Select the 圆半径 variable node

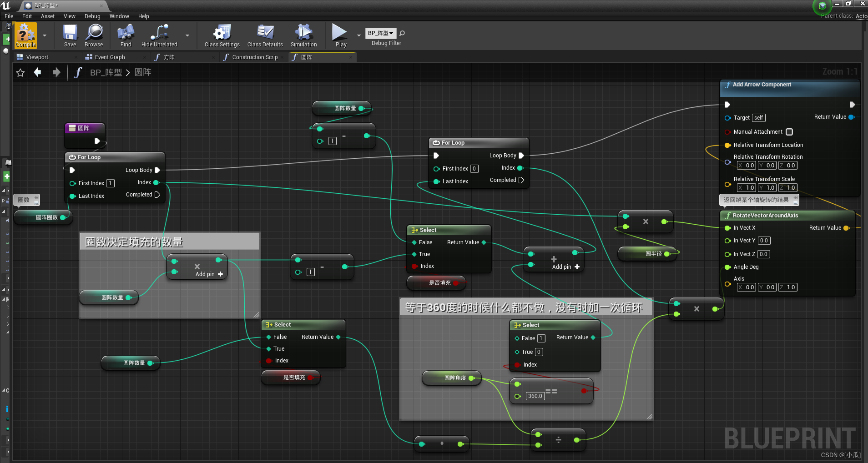coord(648,254)
